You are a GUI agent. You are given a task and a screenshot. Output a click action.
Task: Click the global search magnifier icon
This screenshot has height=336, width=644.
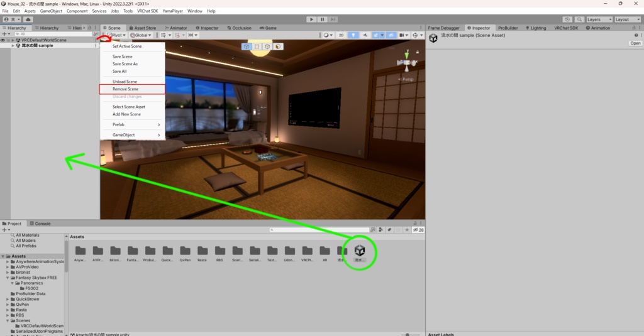pyautogui.click(x=579, y=19)
